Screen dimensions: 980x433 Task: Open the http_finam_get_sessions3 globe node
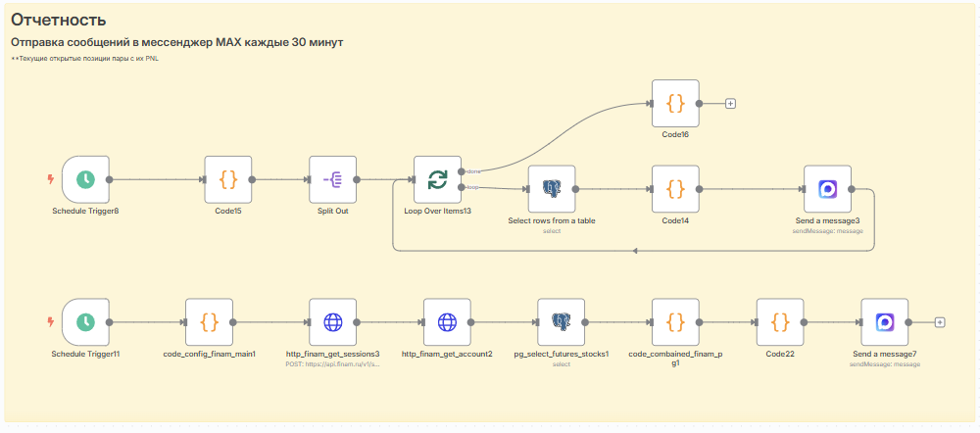332,321
